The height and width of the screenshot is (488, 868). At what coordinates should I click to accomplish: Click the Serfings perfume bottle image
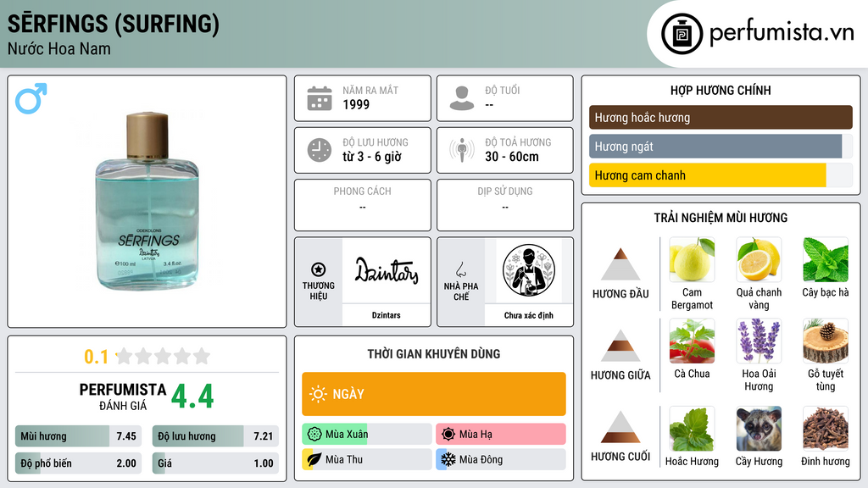pyautogui.click(x=147, y=201)
